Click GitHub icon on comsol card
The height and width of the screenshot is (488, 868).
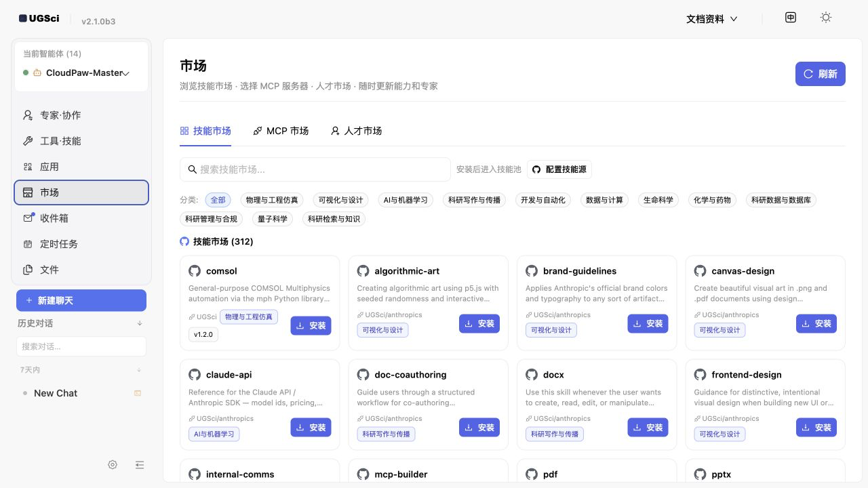(x=195, y=271)
